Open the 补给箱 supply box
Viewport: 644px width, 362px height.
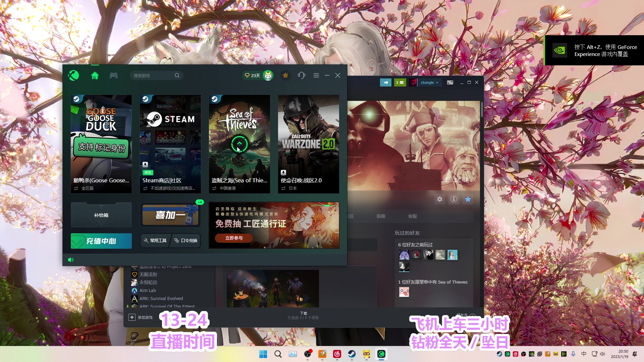tap(101, 215)
